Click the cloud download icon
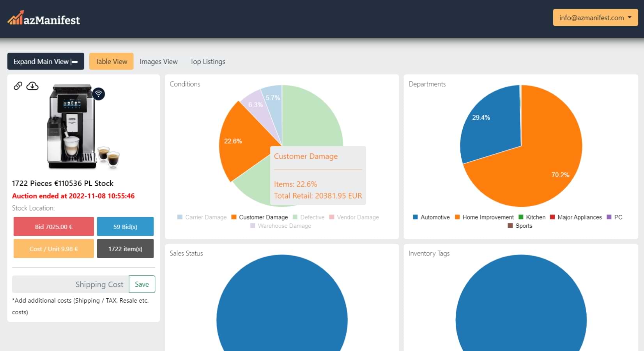 tap(32, 86)
